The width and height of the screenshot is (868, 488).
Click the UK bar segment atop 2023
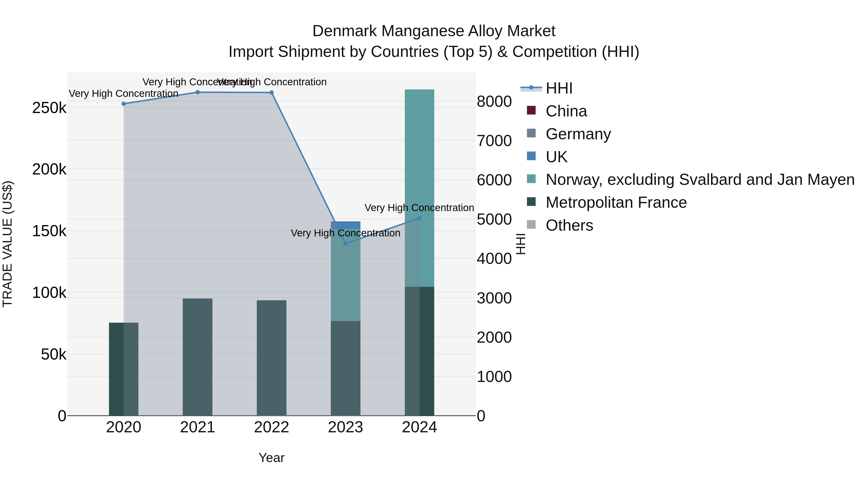click(x=345, y=225)
